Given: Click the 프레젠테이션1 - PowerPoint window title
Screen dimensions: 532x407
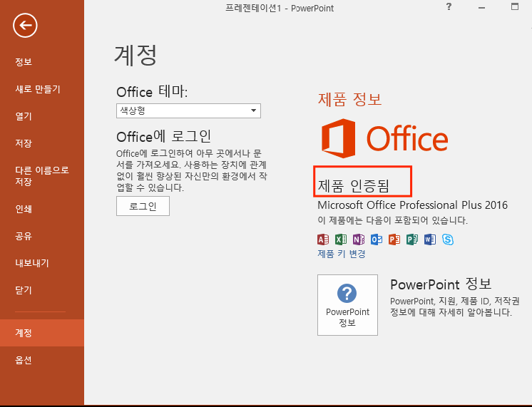Looking at the screenshot, I should click(x=280, y=8).
